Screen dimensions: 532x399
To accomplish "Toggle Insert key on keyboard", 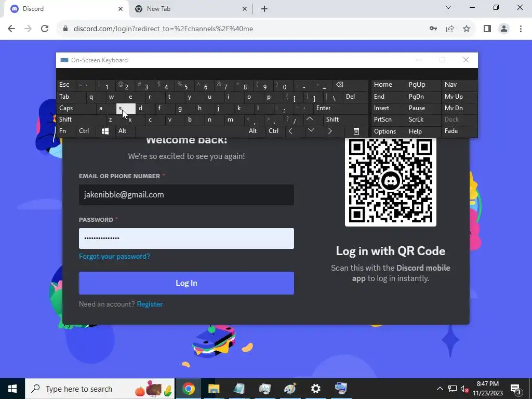I will pos(388,108).
